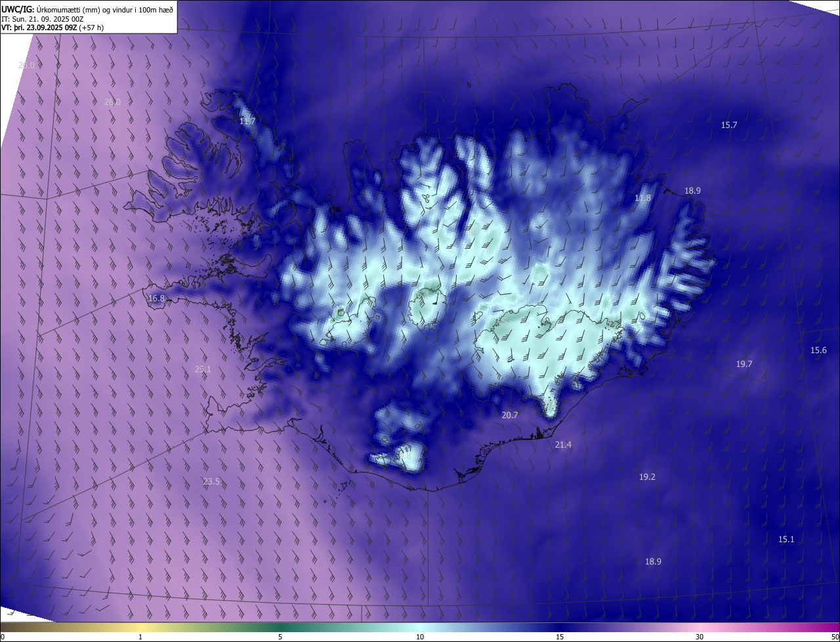Click the 11.8 value label
Screen dimensions: 840x642
click(643, 198)
